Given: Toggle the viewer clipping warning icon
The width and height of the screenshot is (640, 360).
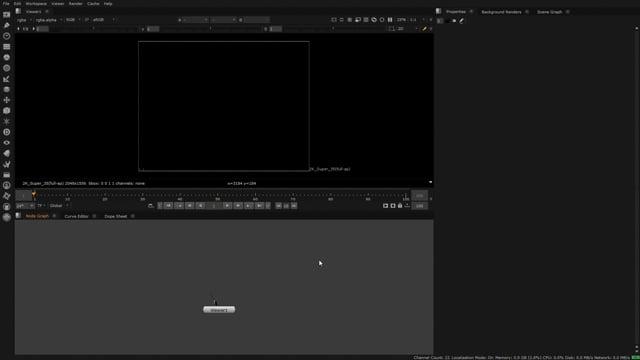Looking at the screenshot, I should (x=374, y=20).
